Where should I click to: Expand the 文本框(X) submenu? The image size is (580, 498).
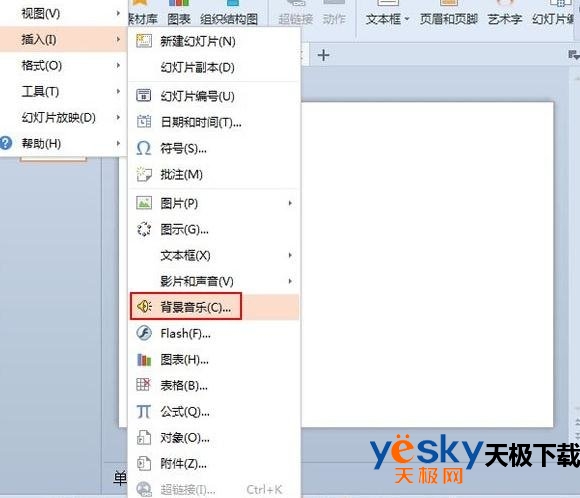point(214,255)
